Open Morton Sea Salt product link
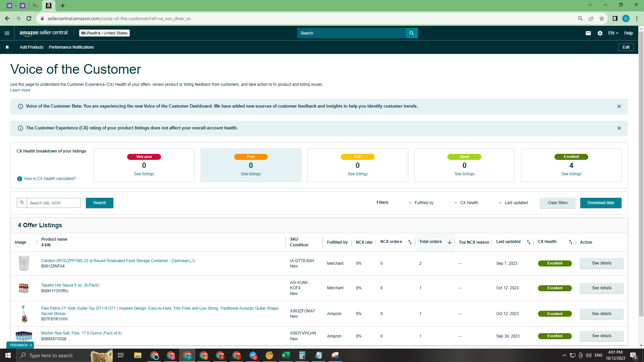Screen dimensions: 644x362 [x=82, y=333]
